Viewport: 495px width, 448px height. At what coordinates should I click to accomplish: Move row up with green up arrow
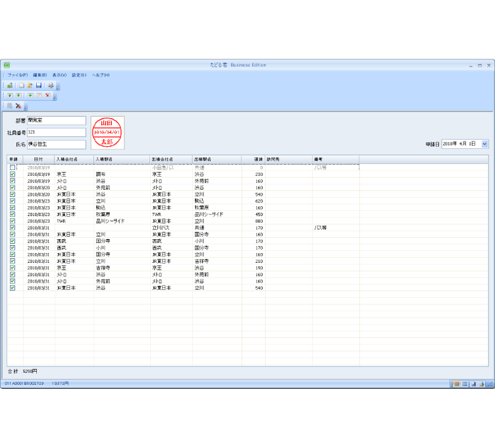[x=10, y=96]
